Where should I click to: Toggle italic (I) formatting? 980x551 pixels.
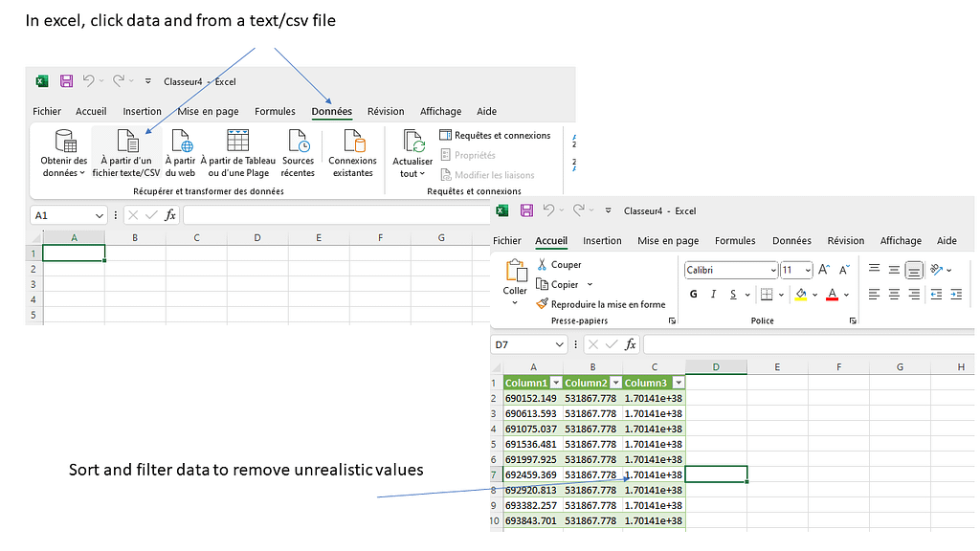point(713,295)
